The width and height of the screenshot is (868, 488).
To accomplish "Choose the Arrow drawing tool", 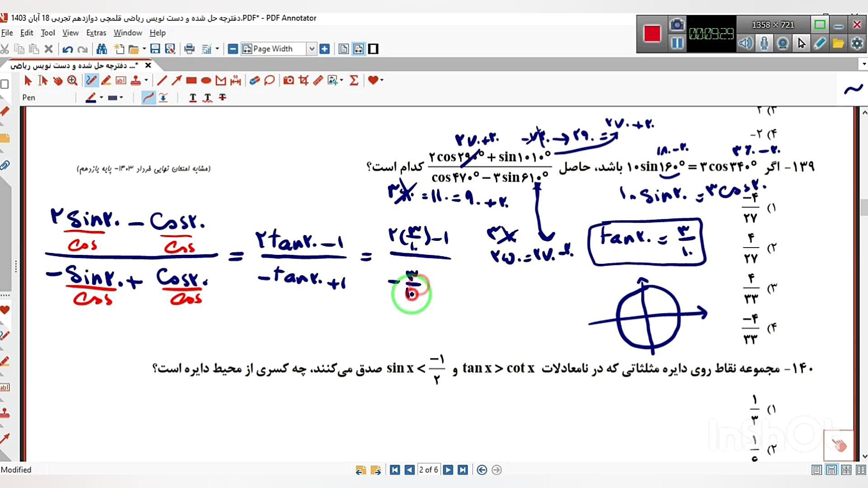I will tap(176, 80).
